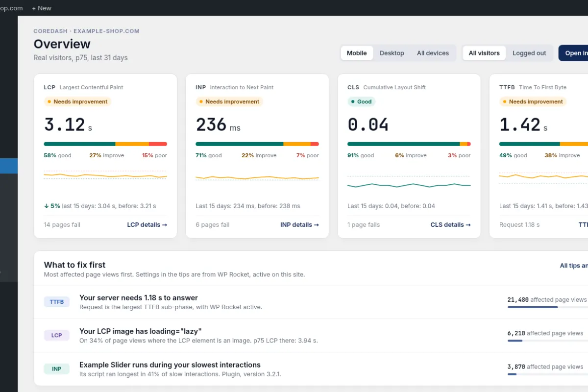This screenshot has height=392, width=588.
Task: Select the Mobile device filter
Action: (357, 53)
